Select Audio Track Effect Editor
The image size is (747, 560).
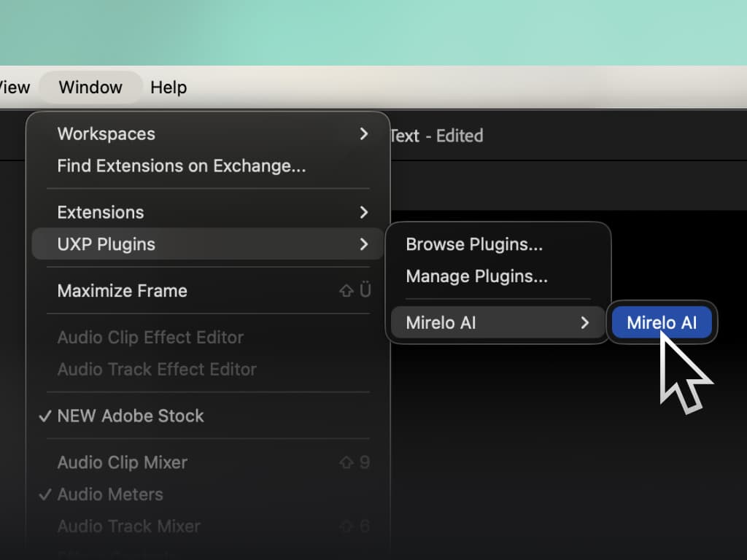tap(157, 369)
